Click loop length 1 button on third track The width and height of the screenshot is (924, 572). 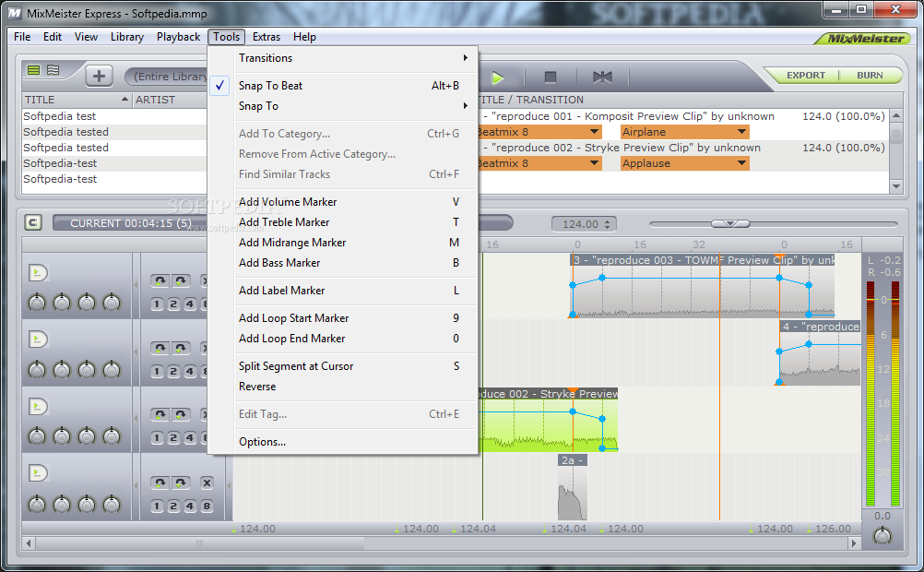[x=157, y=438]
